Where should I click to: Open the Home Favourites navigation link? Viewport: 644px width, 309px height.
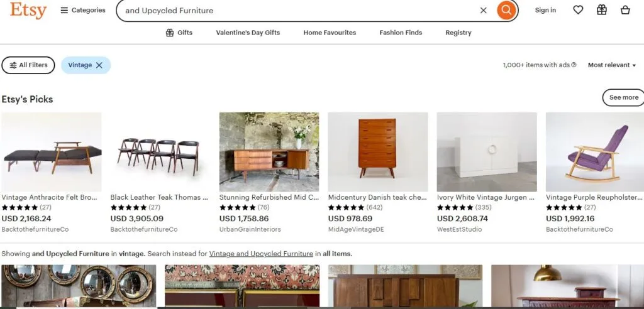(330, 33)
